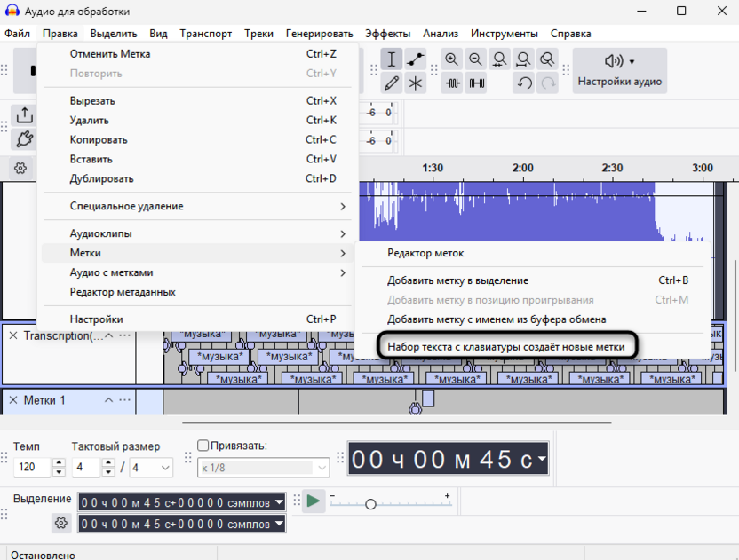The height and width of the screenshot is (560, 739).
Task: Open the Эффекты menu
Action: tap(387, 34)
